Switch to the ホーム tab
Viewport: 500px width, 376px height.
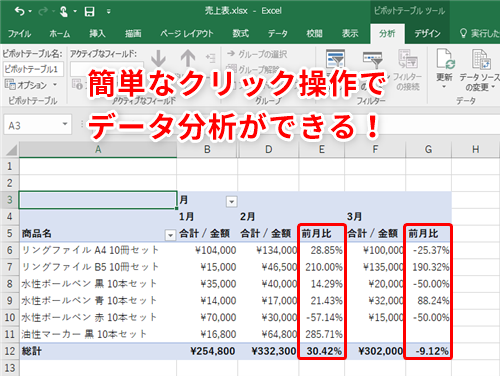60,34
